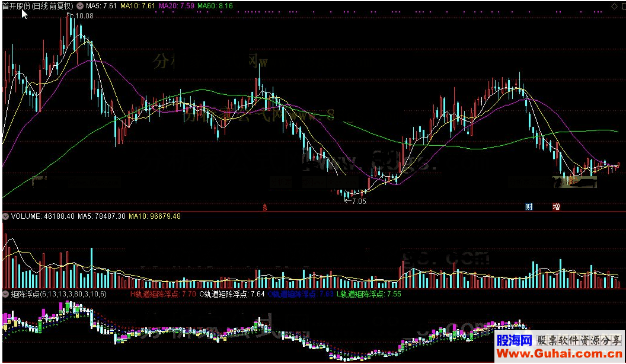Image resolution: width=626 pixels, height=364 pixels.
Task: Click the VOLUME: 46188.40 label
Action: click(43, 216)
